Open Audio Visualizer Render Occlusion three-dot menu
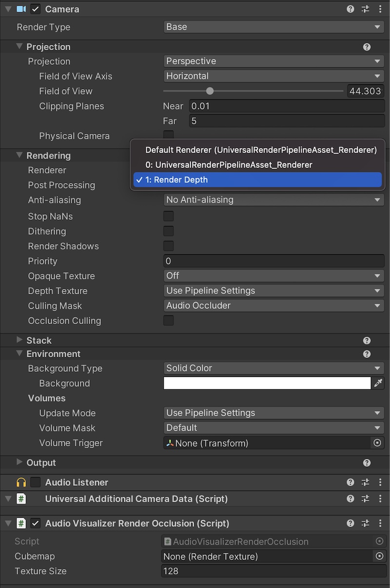Image resolution: width=390 pixels, height=588 pixels. tap(380, 523)
